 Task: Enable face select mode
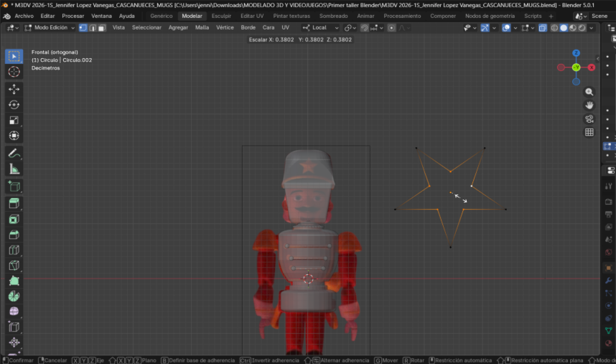[101, 28]
